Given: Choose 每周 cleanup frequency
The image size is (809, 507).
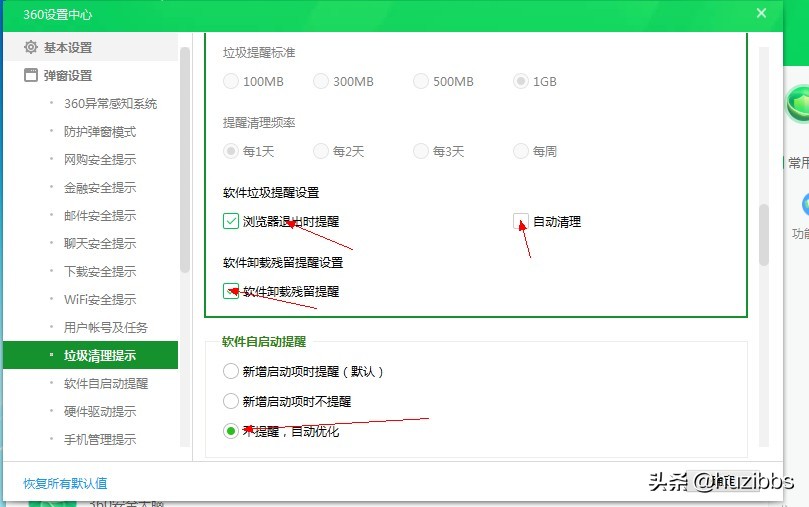Looking at the screenshot, I should (521, 151).
